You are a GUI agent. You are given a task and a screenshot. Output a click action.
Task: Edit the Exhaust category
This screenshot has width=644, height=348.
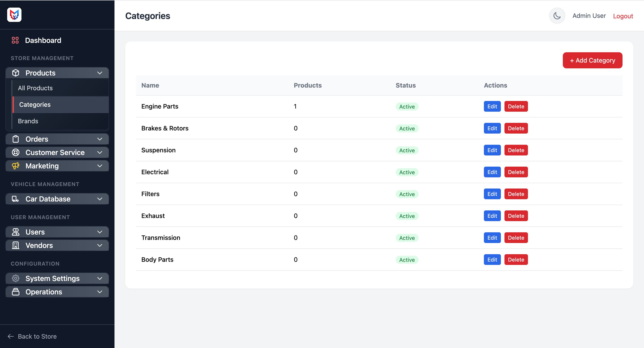(492, 216)
